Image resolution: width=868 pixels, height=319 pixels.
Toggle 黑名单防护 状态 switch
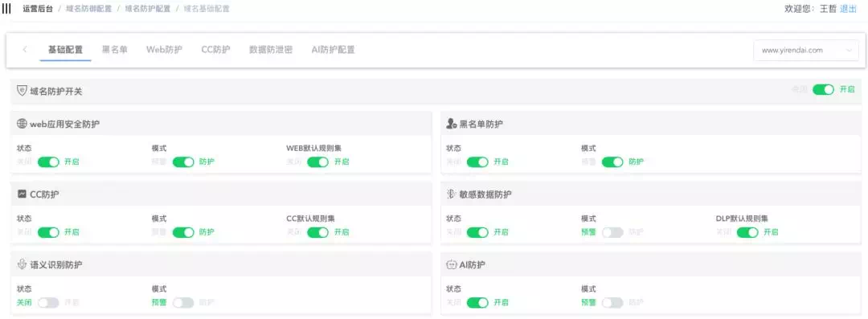[x=477, y=162]
